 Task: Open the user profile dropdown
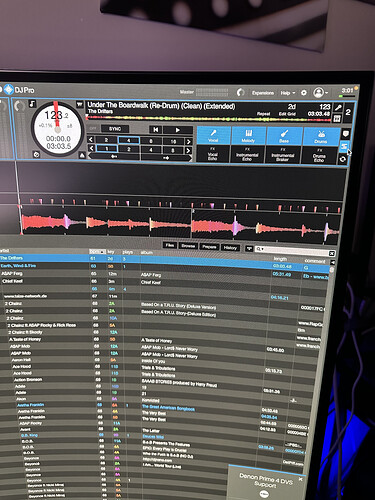321,92
